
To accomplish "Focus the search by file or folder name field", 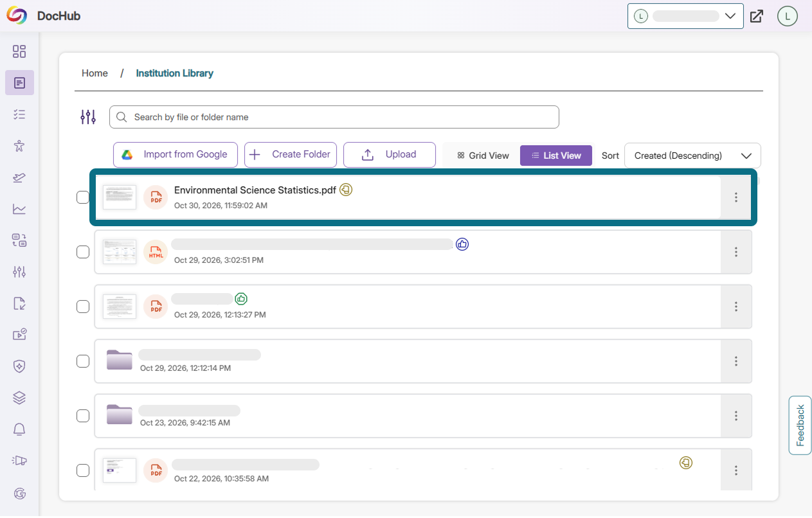I will (x=334, y=117).
